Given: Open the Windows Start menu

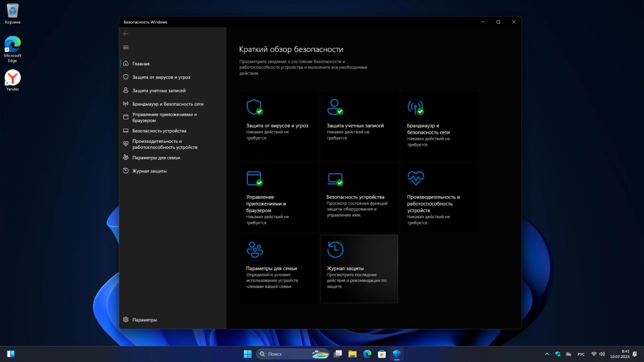Looking at the screenshot, I should coord(248,354).
